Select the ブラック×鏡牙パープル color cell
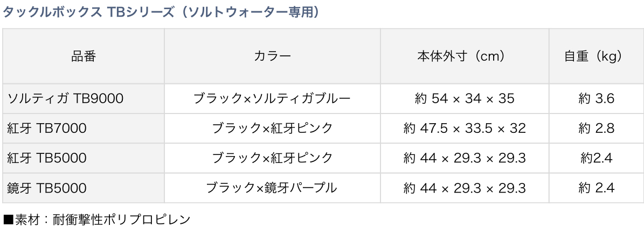This screenshot has width=644, height=241. click(272, 188)
